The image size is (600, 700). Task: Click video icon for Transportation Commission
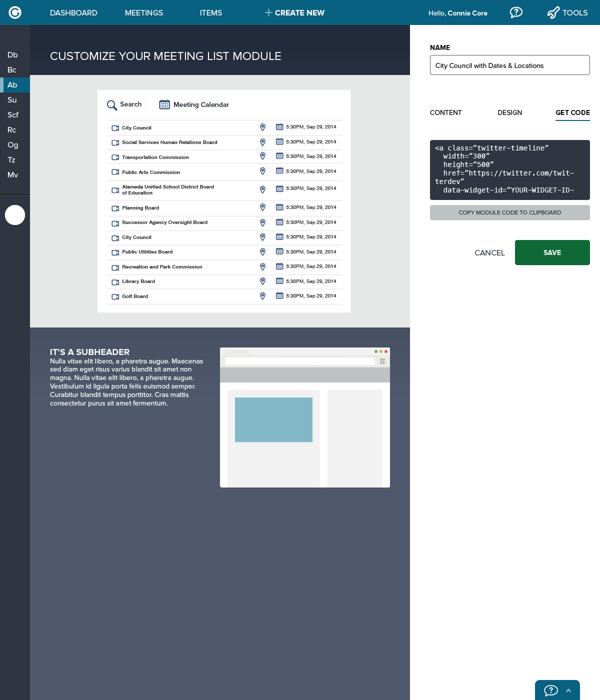(115, 157)
